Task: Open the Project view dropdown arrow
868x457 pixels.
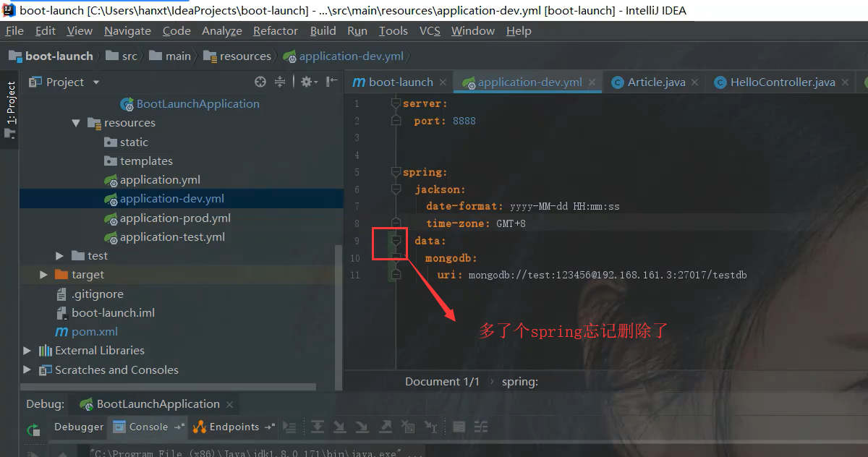Action: click(96, 82)
